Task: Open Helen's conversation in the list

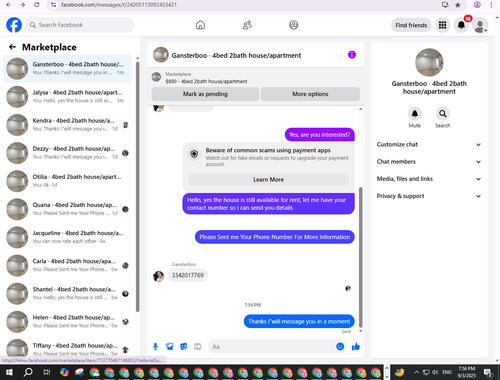Action: pyautogui.click(x=68, y=322)
